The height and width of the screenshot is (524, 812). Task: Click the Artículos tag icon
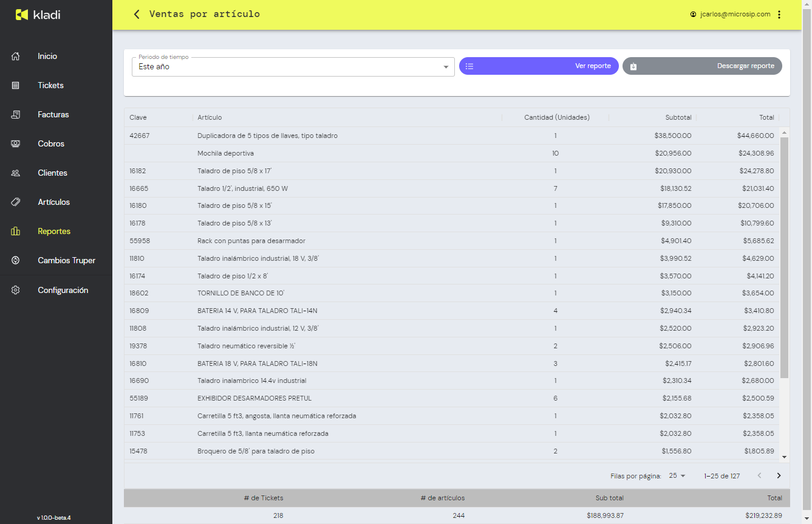(16, 202)
